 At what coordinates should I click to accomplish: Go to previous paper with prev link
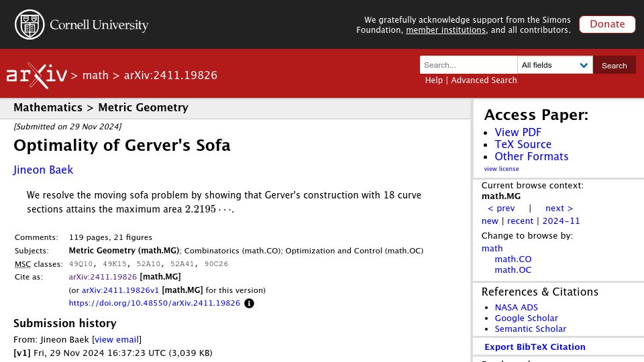coord(501,208)
